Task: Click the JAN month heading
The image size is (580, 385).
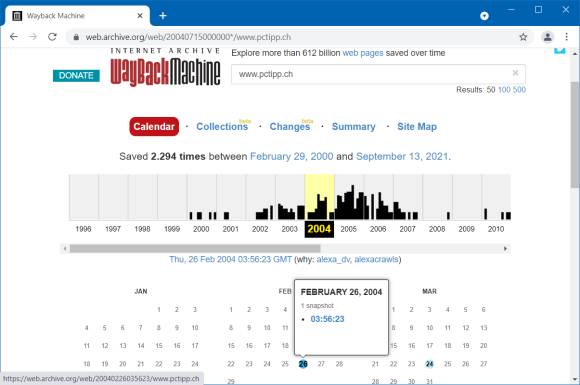Action: point(141,291)
